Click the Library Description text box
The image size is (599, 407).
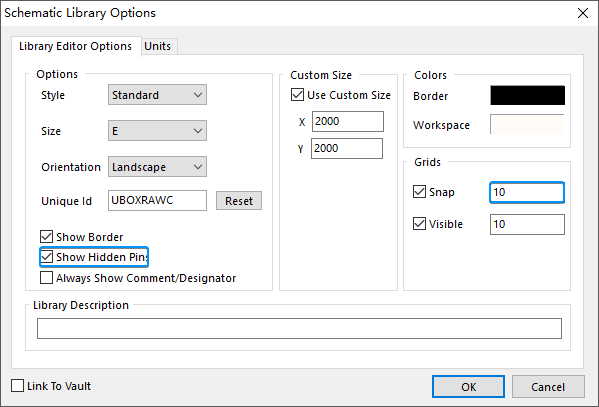[x=300, y=328]
